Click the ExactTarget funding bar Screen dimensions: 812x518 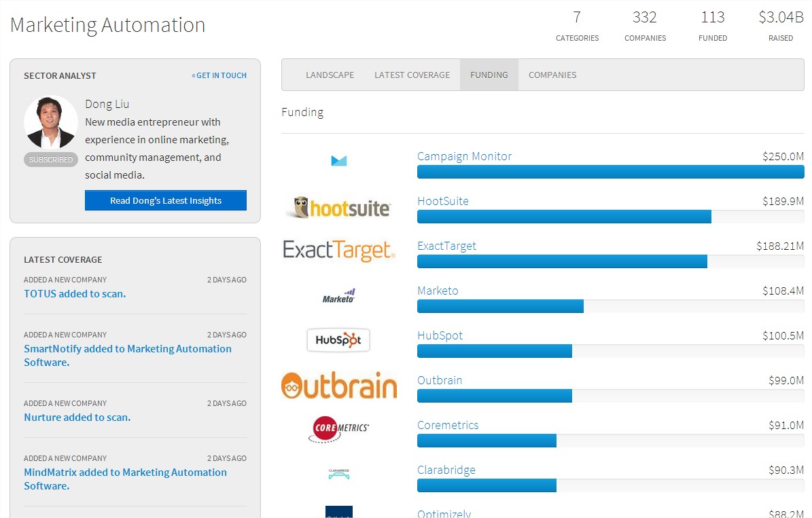[611, 261]
